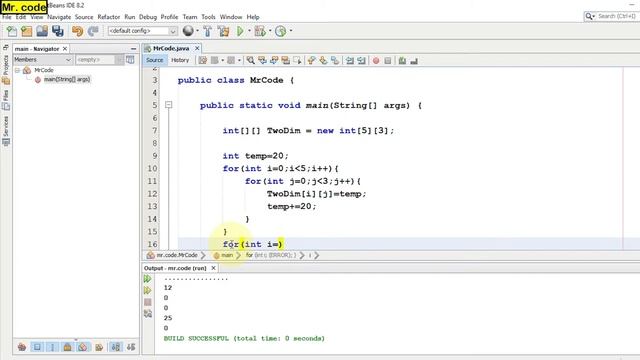Screen dimensions: 640x360
Task: Open the Run Project dropdown arrow
Action: click(249, 31)
